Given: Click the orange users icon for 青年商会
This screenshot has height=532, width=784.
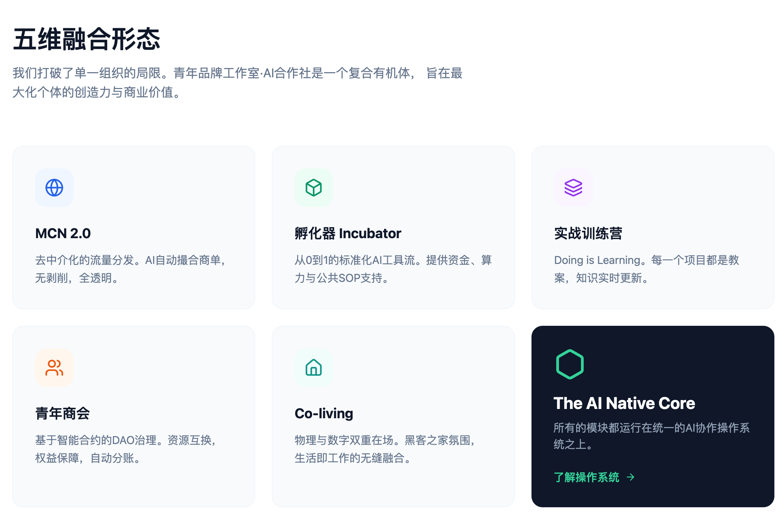Looking at the screenshot, I should pos(54,368).
